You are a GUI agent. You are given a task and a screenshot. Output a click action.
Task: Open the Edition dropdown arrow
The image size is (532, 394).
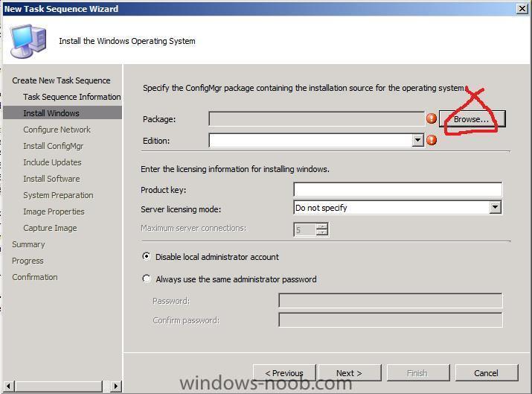tap(417, 140)
